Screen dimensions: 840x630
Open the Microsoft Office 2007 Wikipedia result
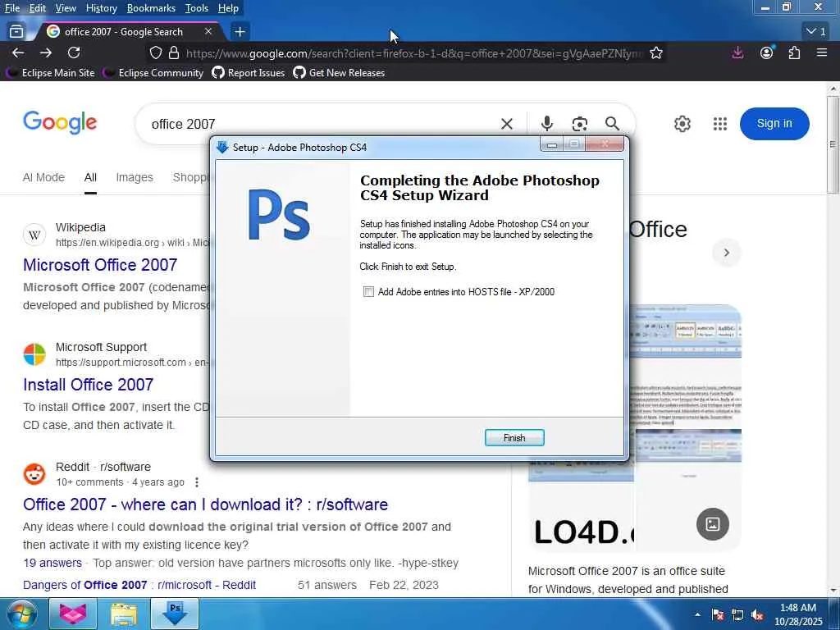tap(100, 265)
